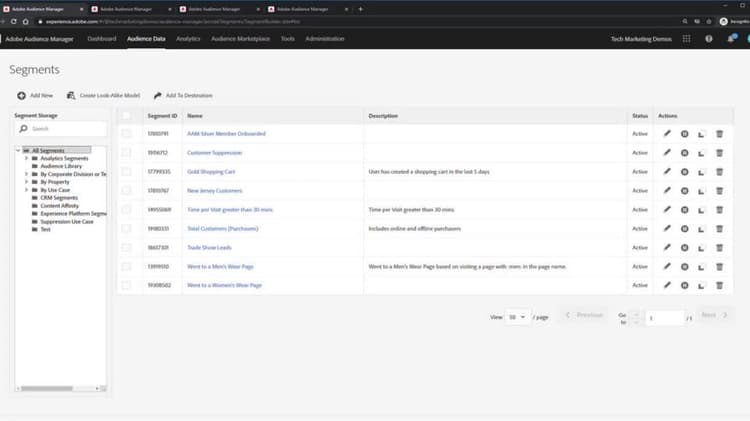Viewport: 750px width, 421px height.
Task: Select the Audience Library folder
Action: (61, 166)
